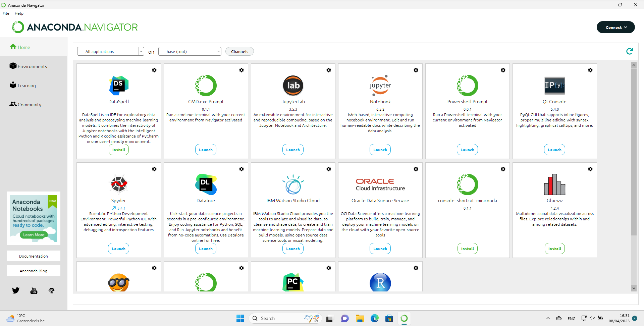This screenshot has height=326, width=644.
Task: Open Anaconda GitHub page icon
Action: click(52, 290)
